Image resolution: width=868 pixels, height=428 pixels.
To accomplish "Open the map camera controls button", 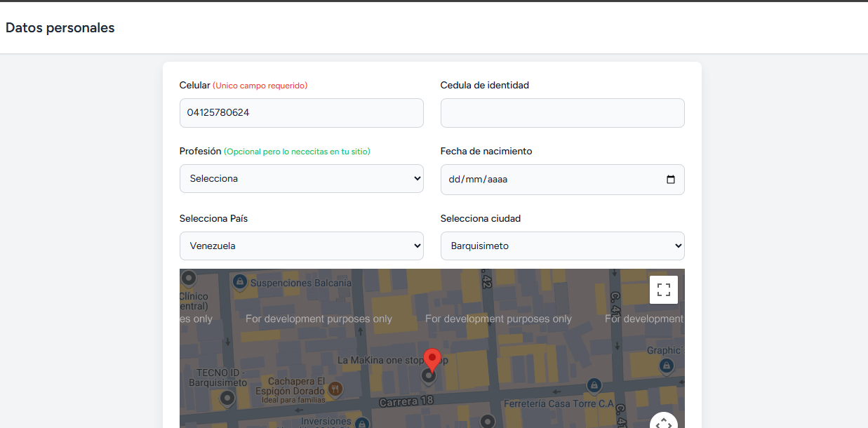I will coord(664,420).
